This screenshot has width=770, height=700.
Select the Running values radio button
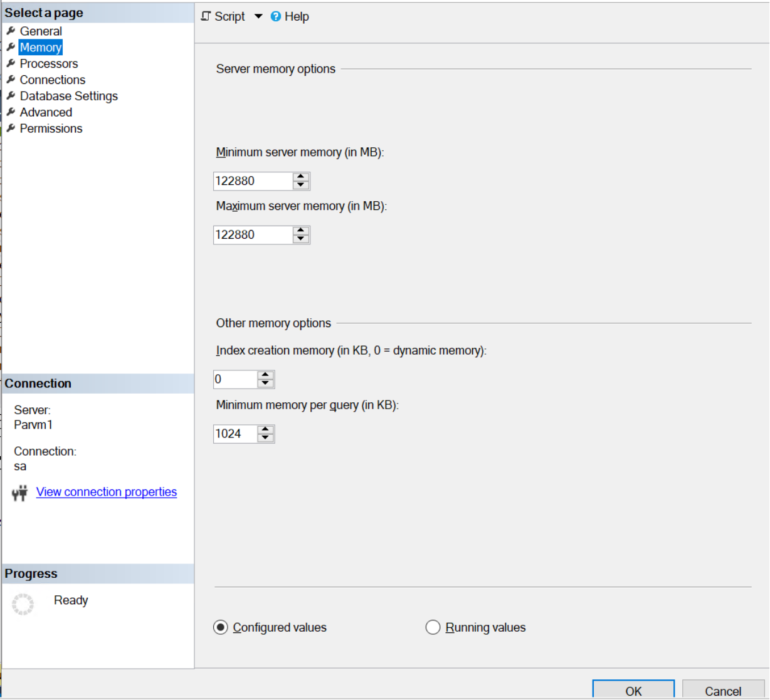tap(433, 627)
